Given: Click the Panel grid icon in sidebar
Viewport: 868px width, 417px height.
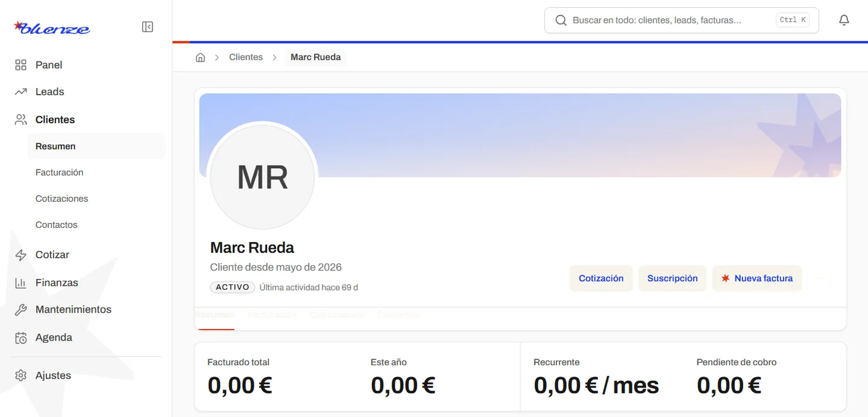Looking at the screenshot, I should click(x=20, y=65).
